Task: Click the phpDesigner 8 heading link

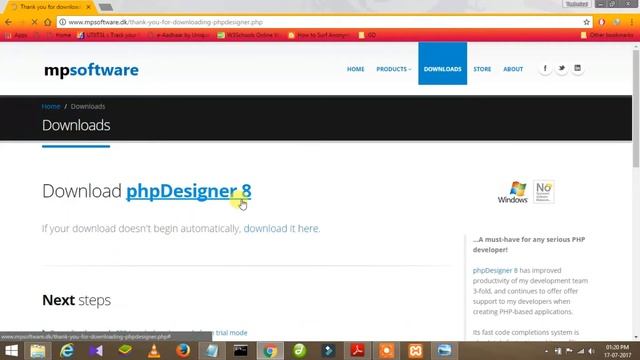Action: [x=189, y=191]
